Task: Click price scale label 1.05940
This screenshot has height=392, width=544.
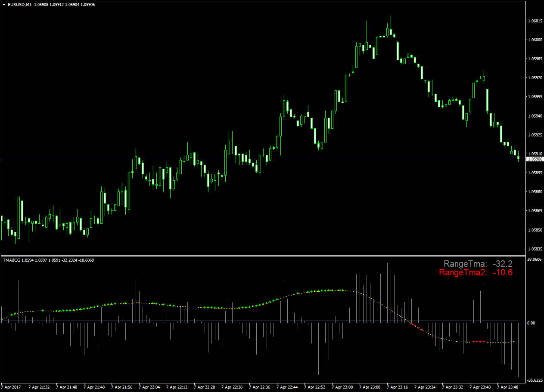Action: pos(535,116)
